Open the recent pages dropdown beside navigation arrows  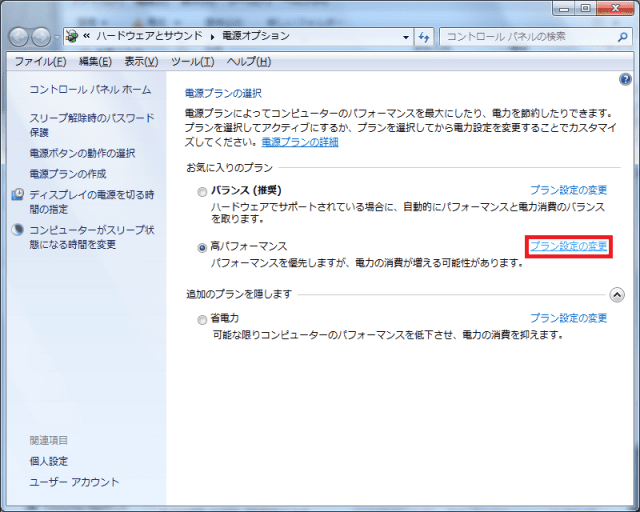coord(57,37)
